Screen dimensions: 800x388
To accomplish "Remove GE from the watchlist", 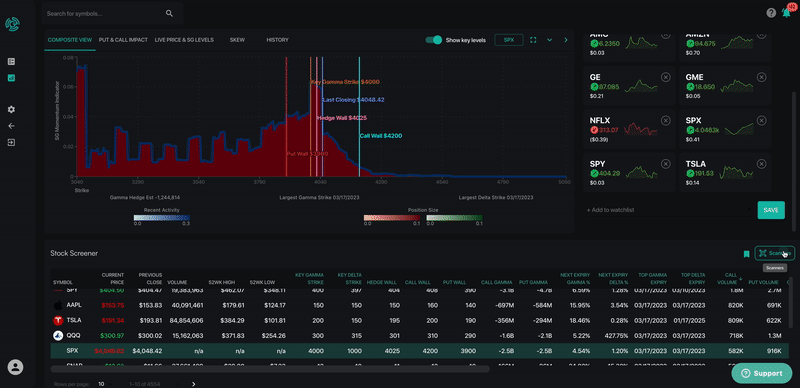I will [x=665, y=77].
